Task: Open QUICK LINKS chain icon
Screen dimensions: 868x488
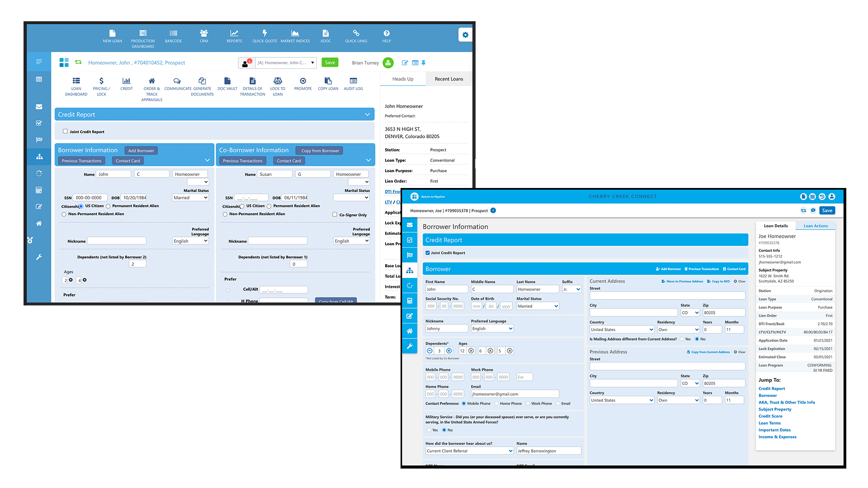Action: click(x=356, y=36)
